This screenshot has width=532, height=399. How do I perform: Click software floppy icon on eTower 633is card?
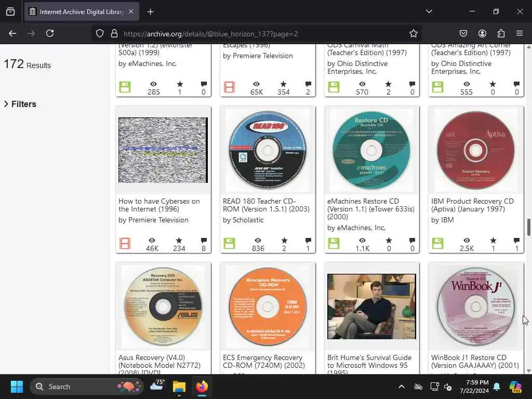(x=334, y=243)
